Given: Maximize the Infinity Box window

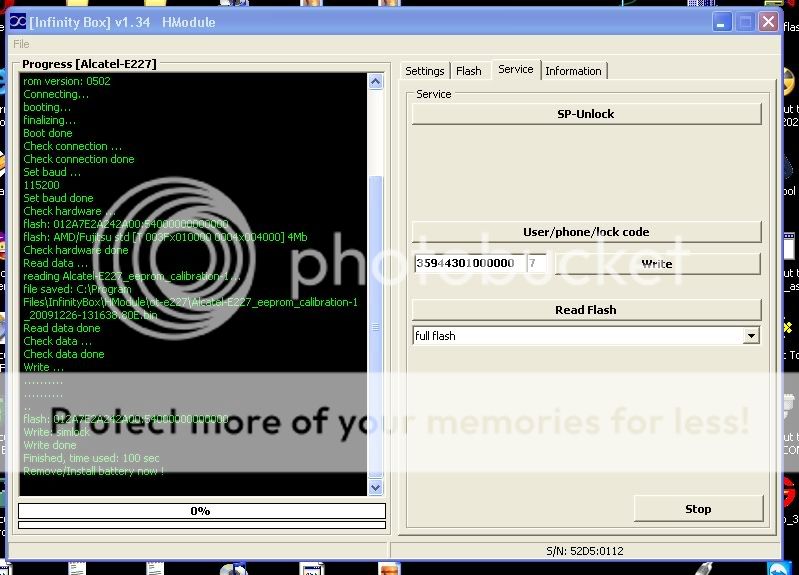Looking at the screenshot, I should (745, 22).
